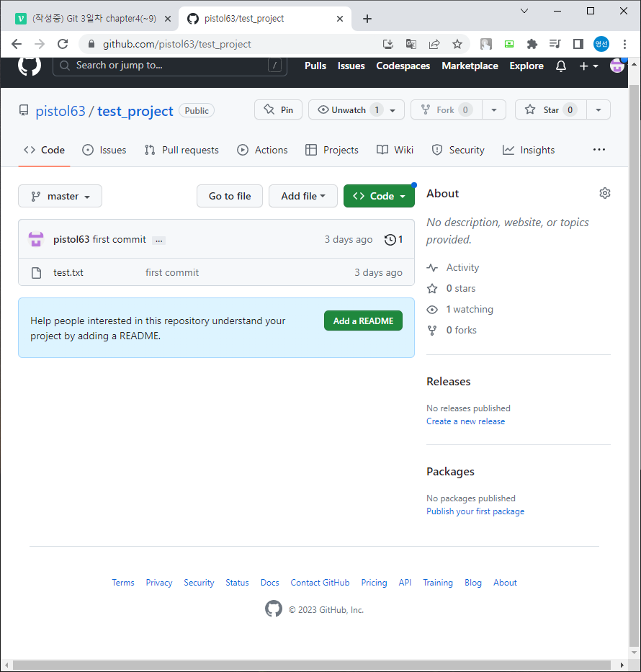This screenshot has height=672, width=641.
Task: Open the tab search chevron
Action: pyautogui.click(x=524, y=11)
